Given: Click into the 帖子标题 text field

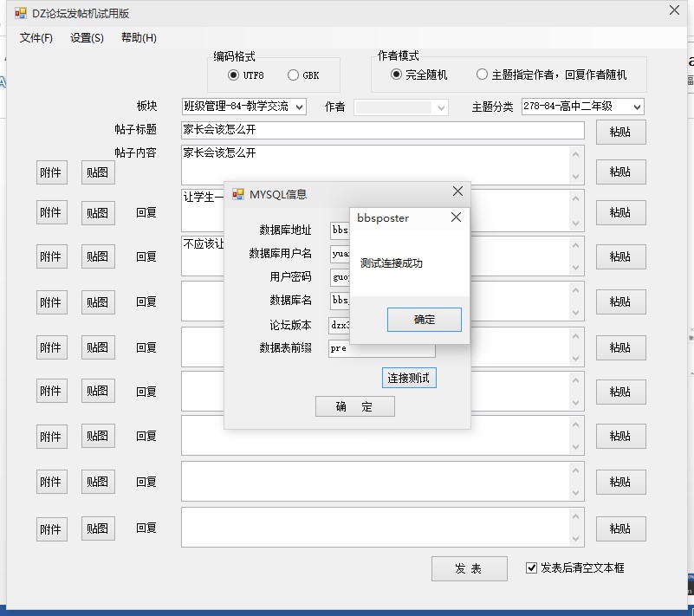Looking at the screenshot, I should [381, 130].
